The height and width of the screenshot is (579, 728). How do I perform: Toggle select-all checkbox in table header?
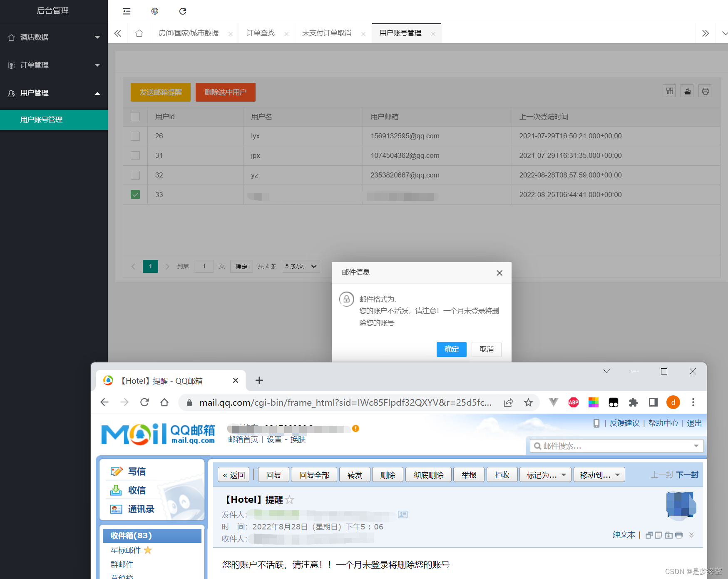[135, 117]
